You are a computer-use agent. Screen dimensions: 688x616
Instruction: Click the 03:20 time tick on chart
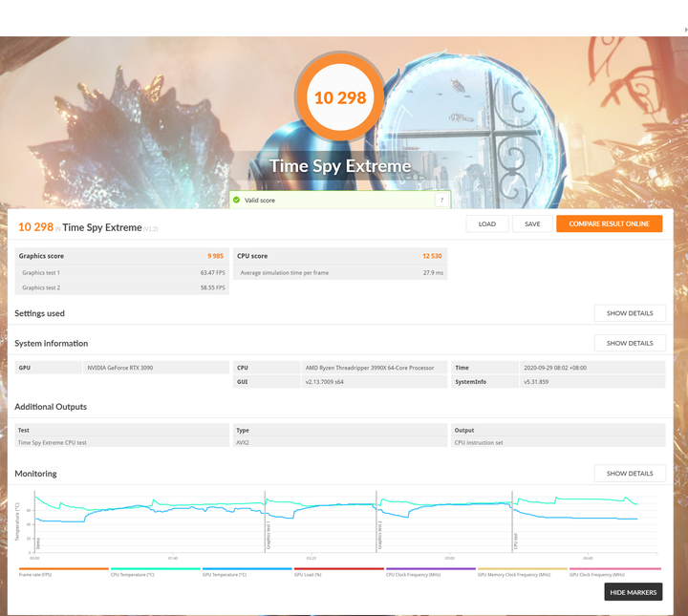point(312,558)
